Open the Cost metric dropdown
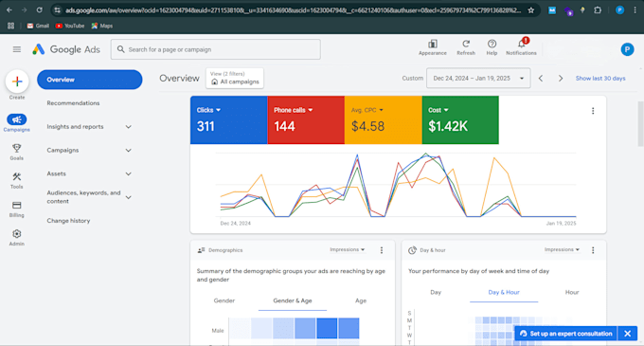Image resolution: width=644 pixels, height=346 pixels. tap(438, 110)
